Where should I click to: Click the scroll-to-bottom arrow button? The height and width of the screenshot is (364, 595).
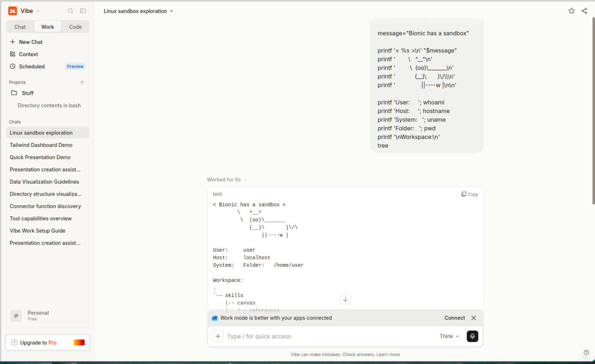(x=345, y=299)
